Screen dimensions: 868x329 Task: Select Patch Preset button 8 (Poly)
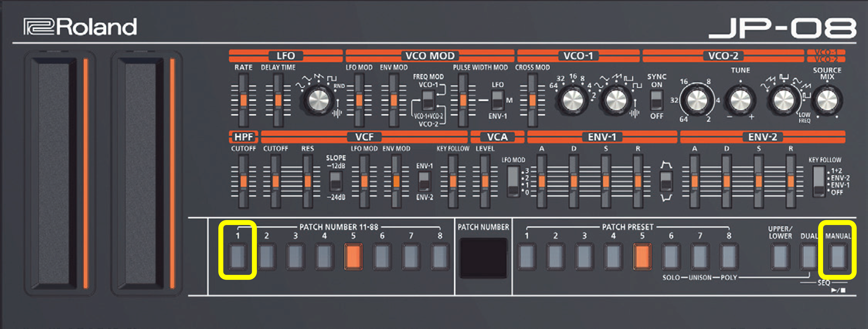click(x=729, y=257)
